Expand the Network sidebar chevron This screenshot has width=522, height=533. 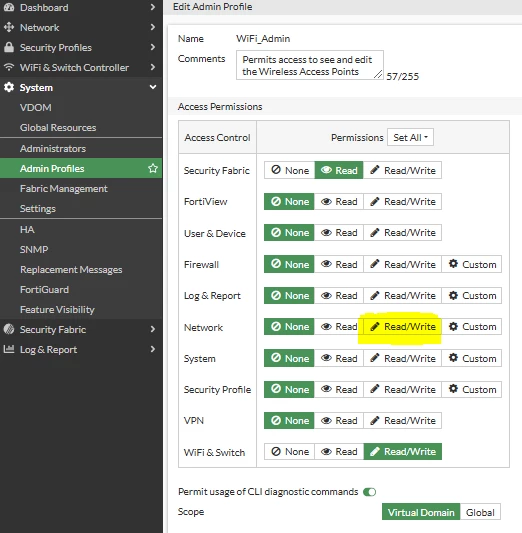(x=153, y=27)
